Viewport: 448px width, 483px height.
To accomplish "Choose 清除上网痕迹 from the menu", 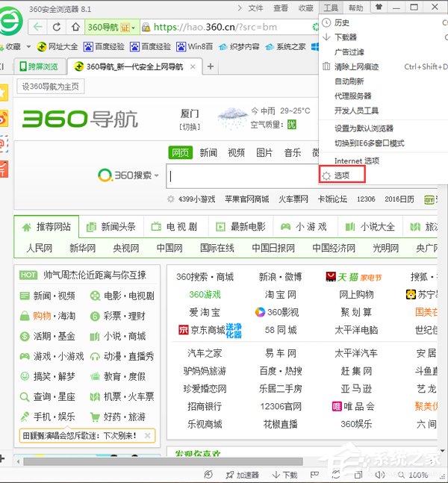I will (x=356, y=66).
